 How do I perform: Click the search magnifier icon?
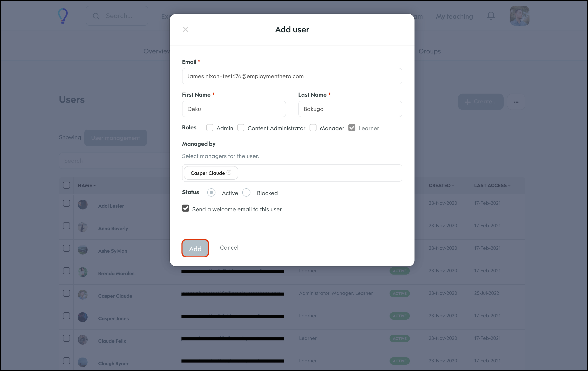[96, 16]
